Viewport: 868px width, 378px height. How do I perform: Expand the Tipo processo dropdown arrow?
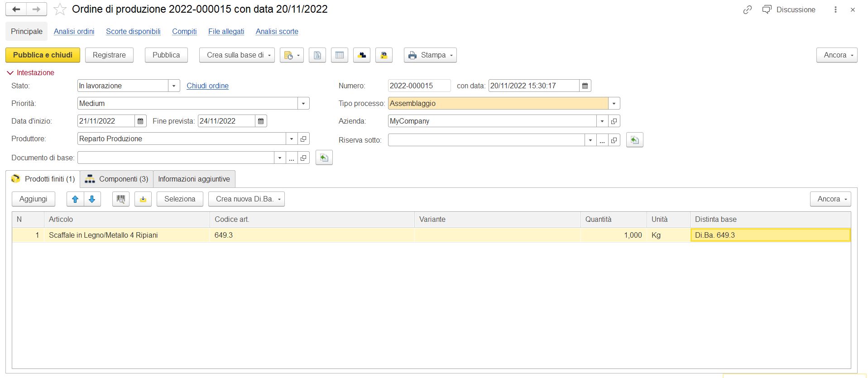614,103
